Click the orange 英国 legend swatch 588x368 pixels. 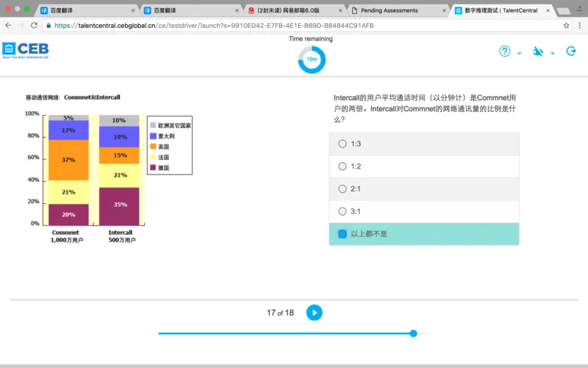[x=153, y=146]
